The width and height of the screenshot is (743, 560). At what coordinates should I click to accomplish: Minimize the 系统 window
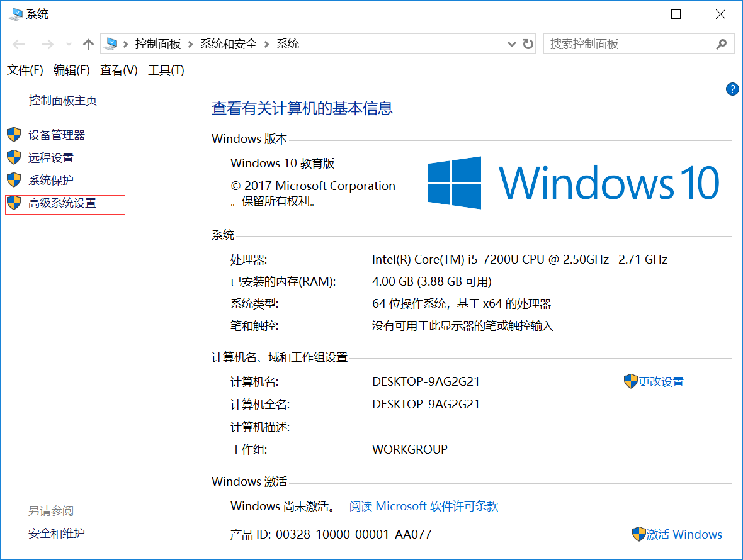(632, 14)
